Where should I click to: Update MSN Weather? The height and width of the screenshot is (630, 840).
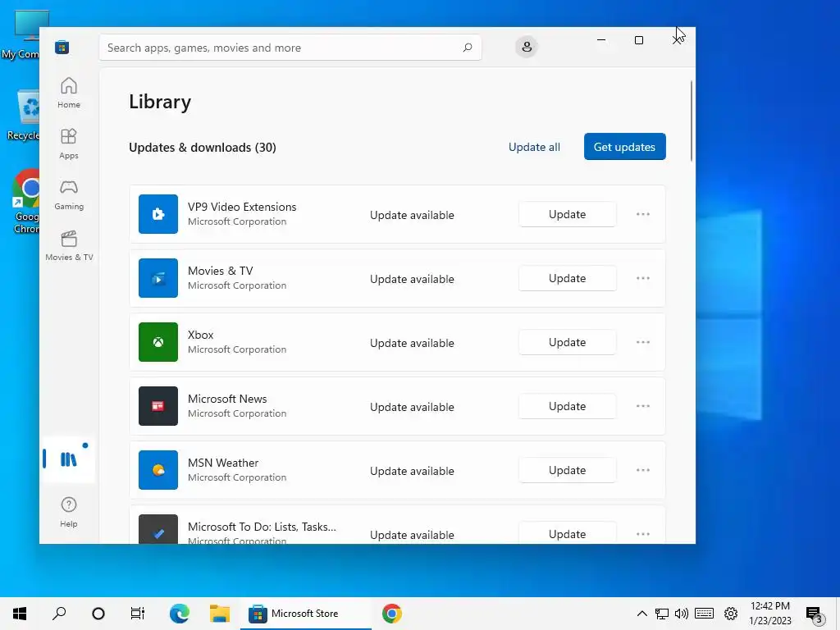pyautogui.click(x=568, y=470)
